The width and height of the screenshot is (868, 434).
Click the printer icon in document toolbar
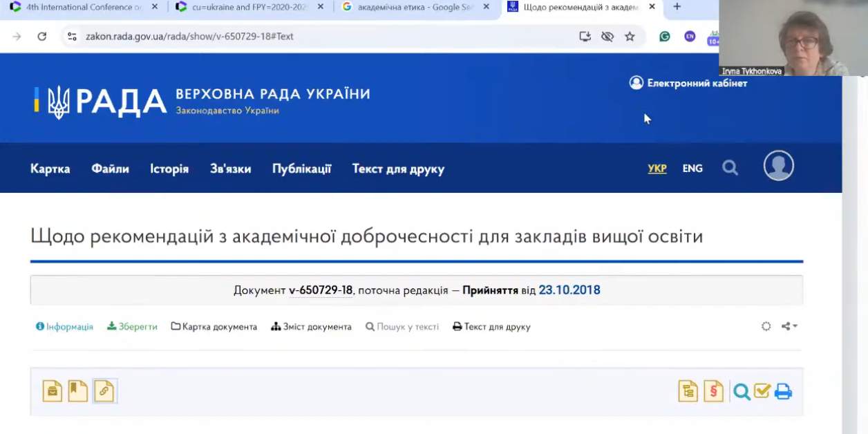(x=782, y=392)
